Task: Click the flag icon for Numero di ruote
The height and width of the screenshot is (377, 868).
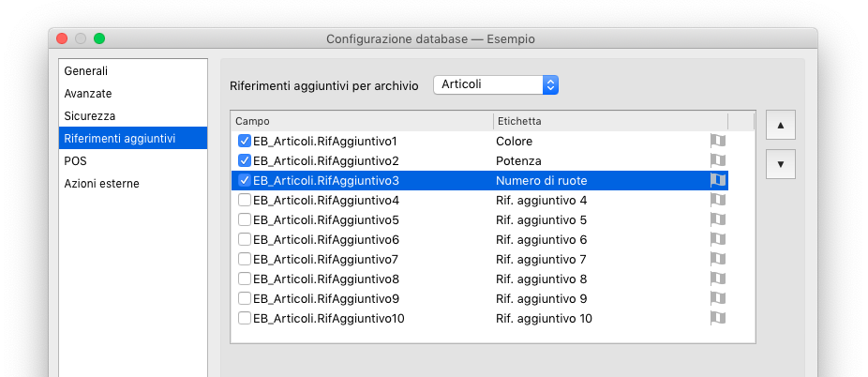Action: click(718, 180)
